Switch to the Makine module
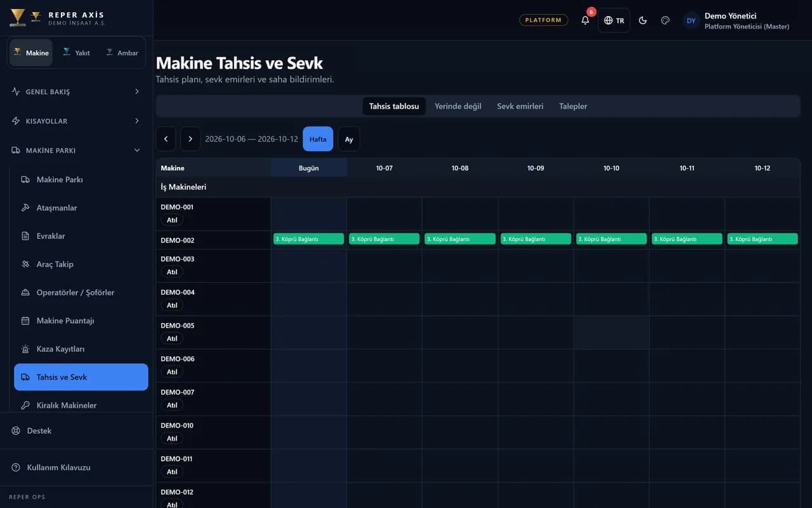The height and width of the screenshot is (508, 812). pos(31,53)
